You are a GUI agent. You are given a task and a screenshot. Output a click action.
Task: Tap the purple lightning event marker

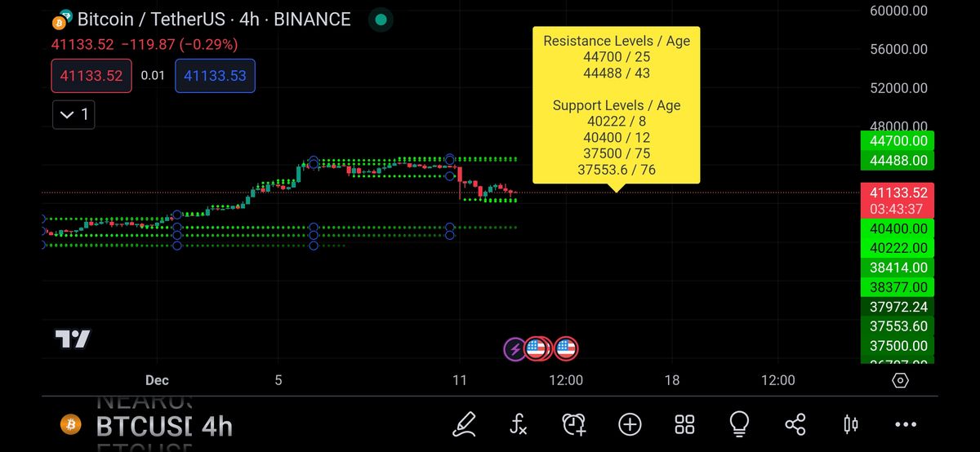pos(514,349)
